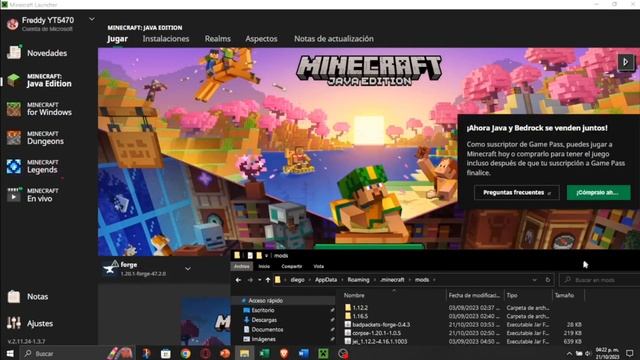
Task: Open the Compartir ribbon tab
Action: point(291,266)
